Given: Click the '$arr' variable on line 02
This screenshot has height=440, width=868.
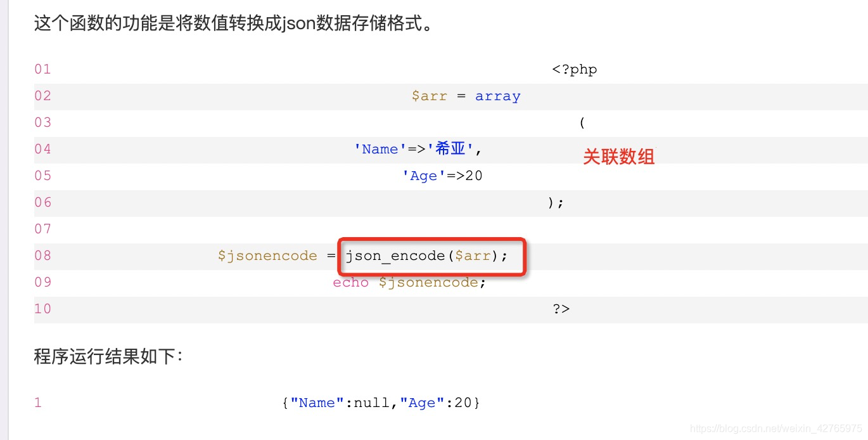Looking at the screenshot, I should click(429, 96).
